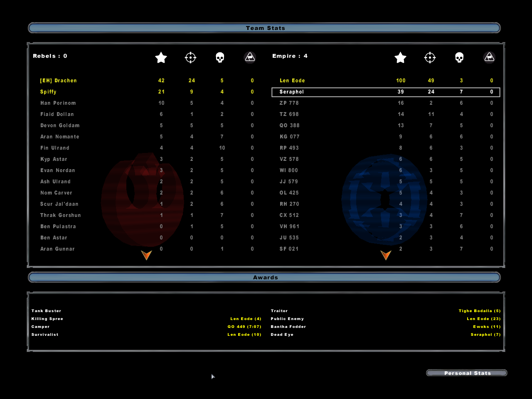The width and height of the screenshot is (532, 399).
Task: Click Camper award winner QO 449 (7:07)
Action: click(x=244, y=327)
